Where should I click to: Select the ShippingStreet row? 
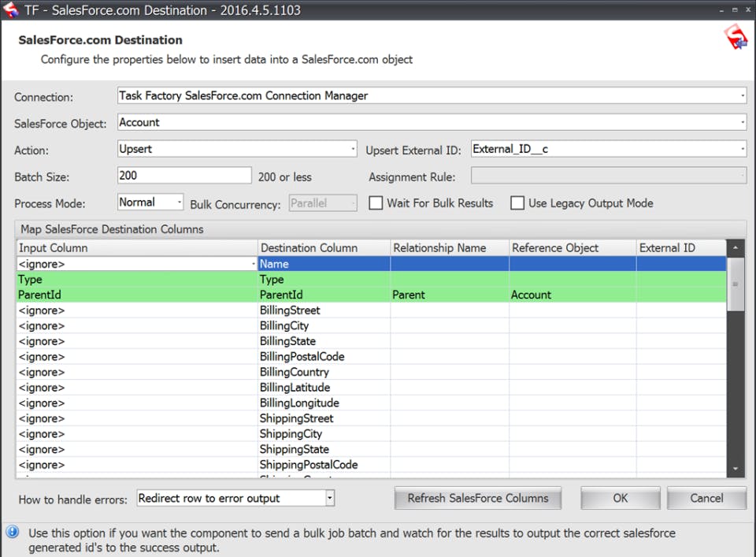tap(371, 418)
